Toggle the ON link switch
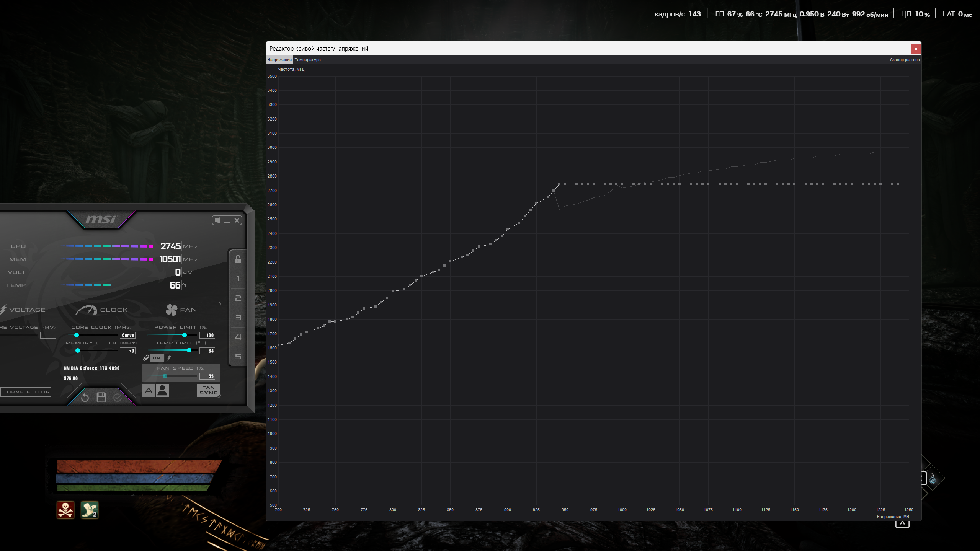 click(x=157, y=358)
